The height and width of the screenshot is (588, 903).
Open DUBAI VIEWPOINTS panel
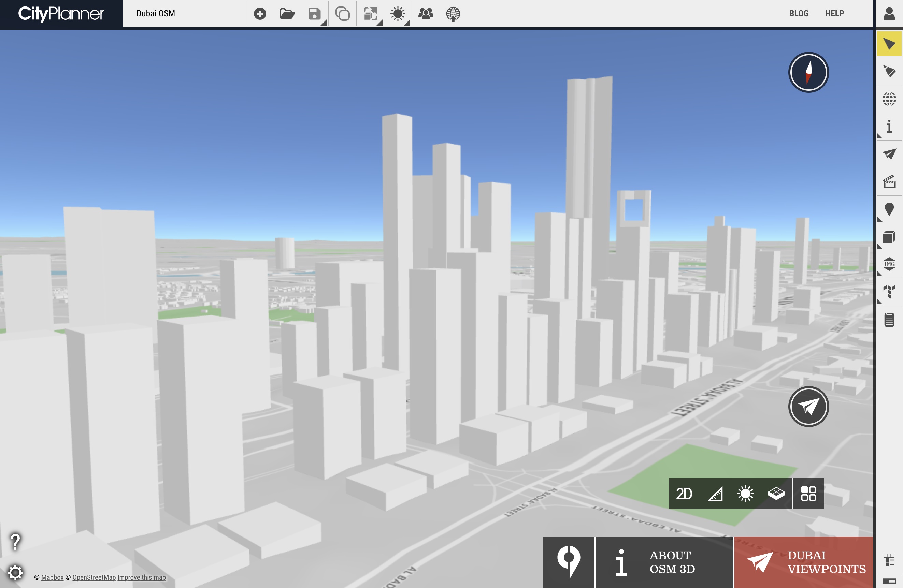point(804,562)
